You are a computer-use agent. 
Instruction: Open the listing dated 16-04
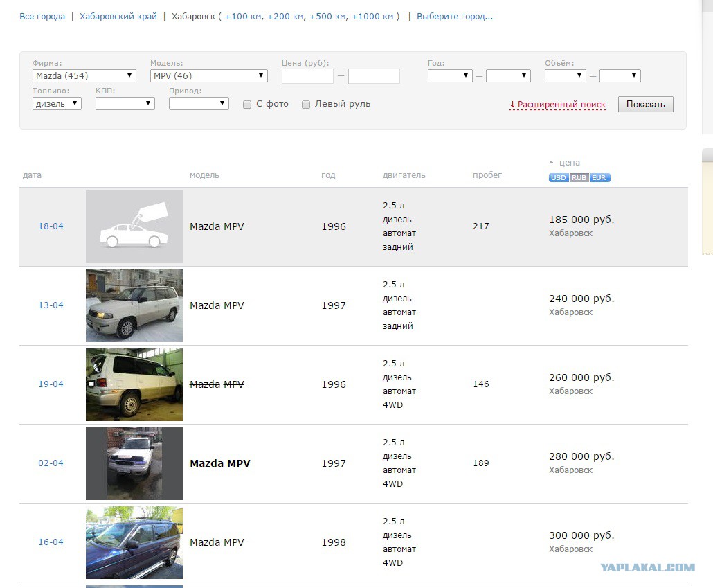click(51, 542)
